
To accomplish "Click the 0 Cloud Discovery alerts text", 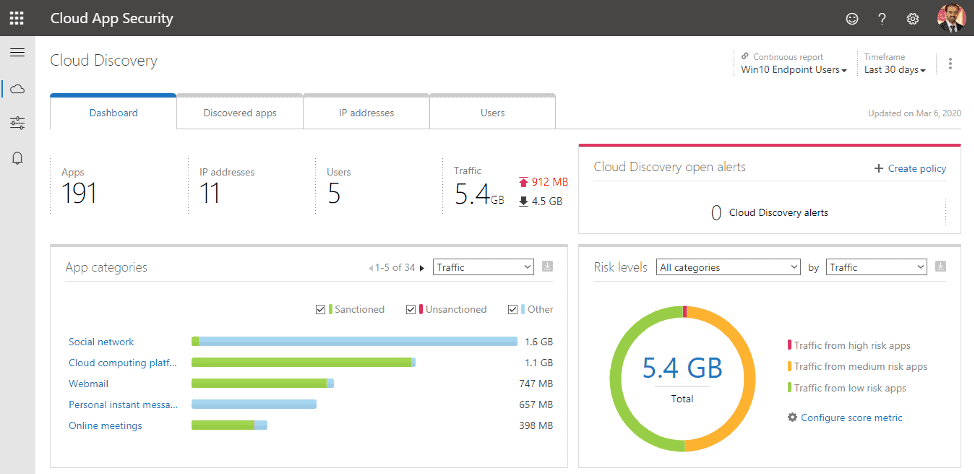I will (770, 212).
